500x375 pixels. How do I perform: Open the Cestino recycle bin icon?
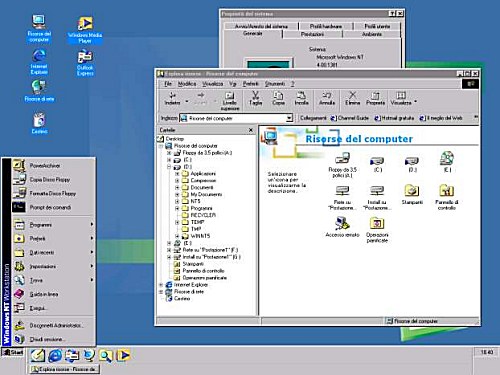[39, 123]
